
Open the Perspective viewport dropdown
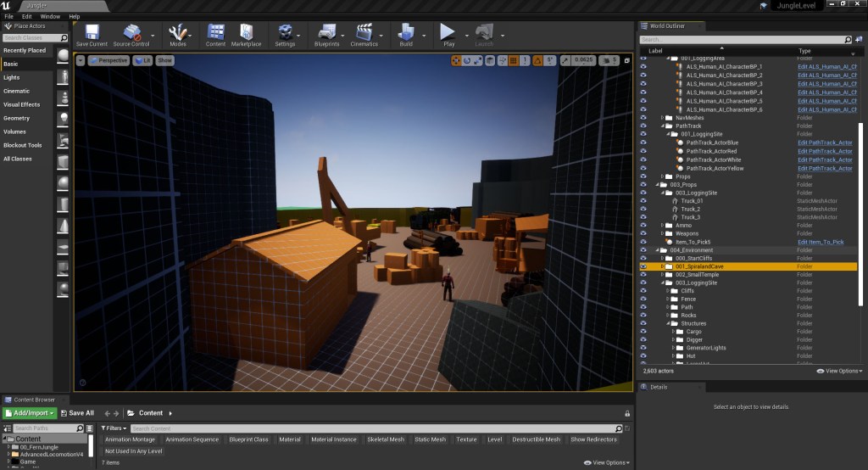[108, 60]
